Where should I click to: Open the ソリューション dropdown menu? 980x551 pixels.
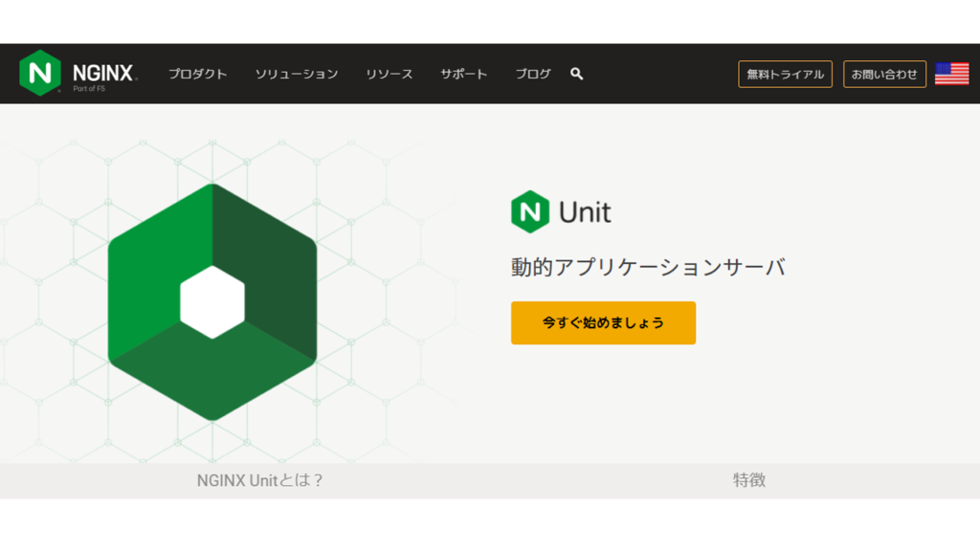297,73
